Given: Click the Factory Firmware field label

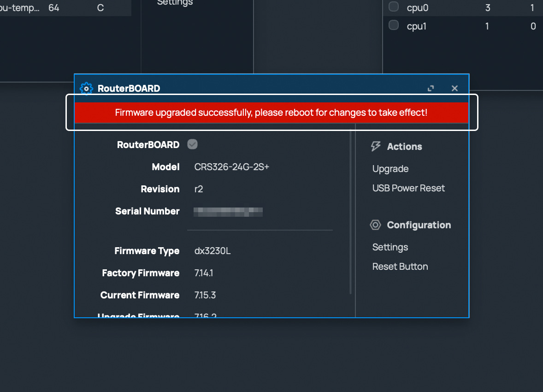Looking at the screenshot, I should pos(141,273).
